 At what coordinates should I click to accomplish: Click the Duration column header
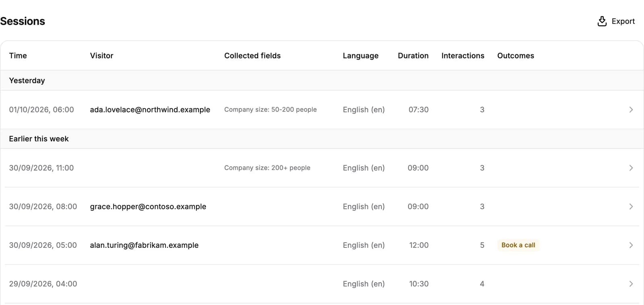tap(413, 56)
